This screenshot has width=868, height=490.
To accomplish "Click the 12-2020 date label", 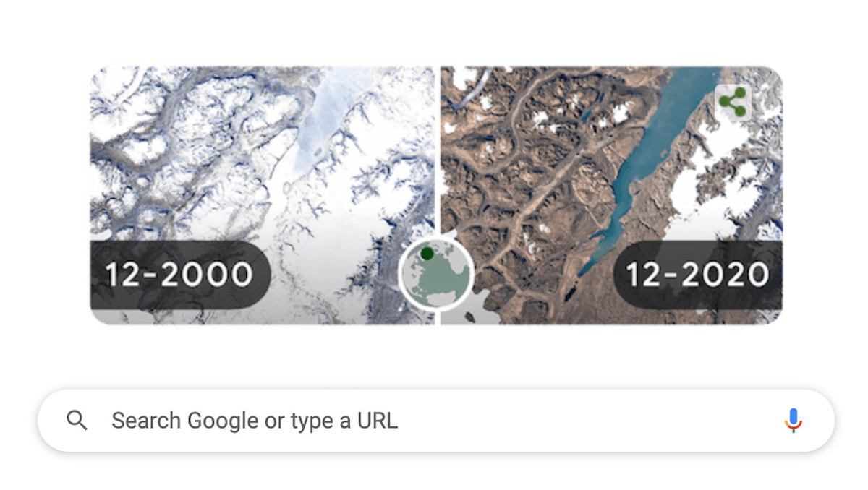I will (697, 275).
